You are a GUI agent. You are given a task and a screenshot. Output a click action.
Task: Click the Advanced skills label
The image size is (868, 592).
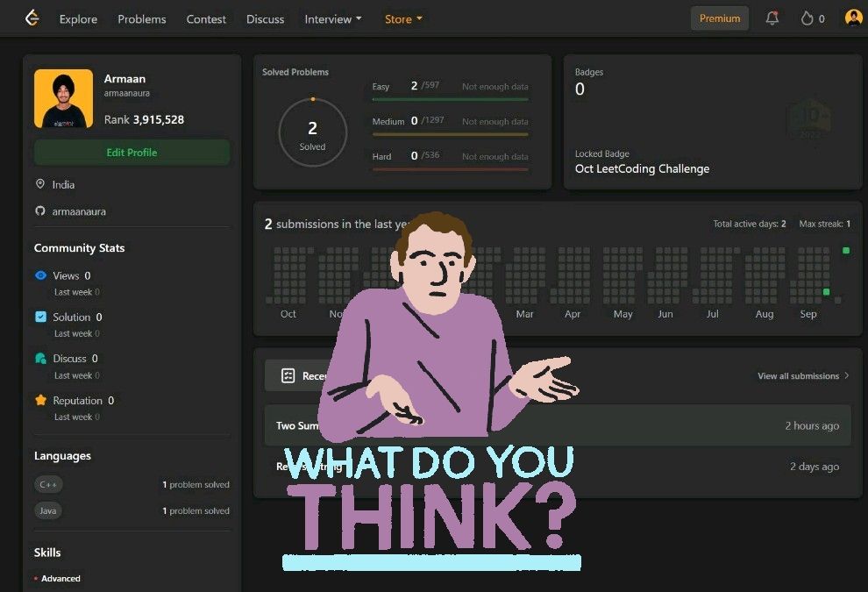click(60, 578)
